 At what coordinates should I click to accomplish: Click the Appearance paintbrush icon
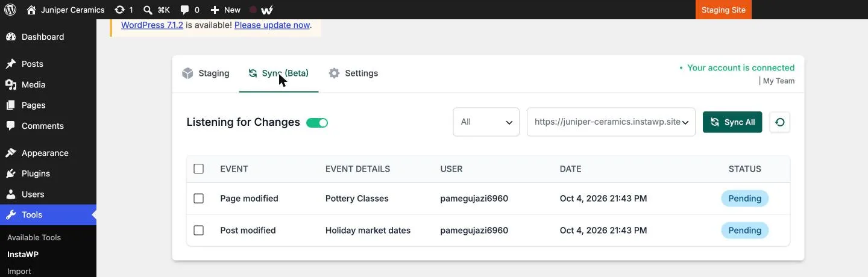(11, 153)
